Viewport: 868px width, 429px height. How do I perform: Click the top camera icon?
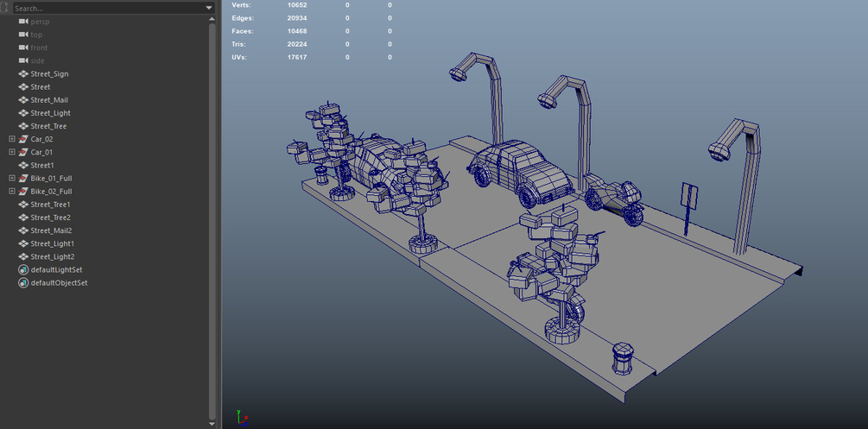pos(23,35)
